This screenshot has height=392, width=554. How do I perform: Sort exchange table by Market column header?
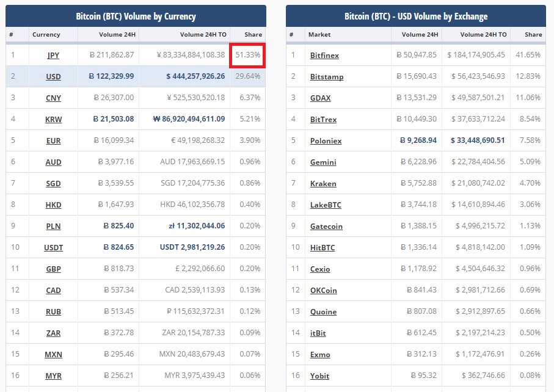319,35
